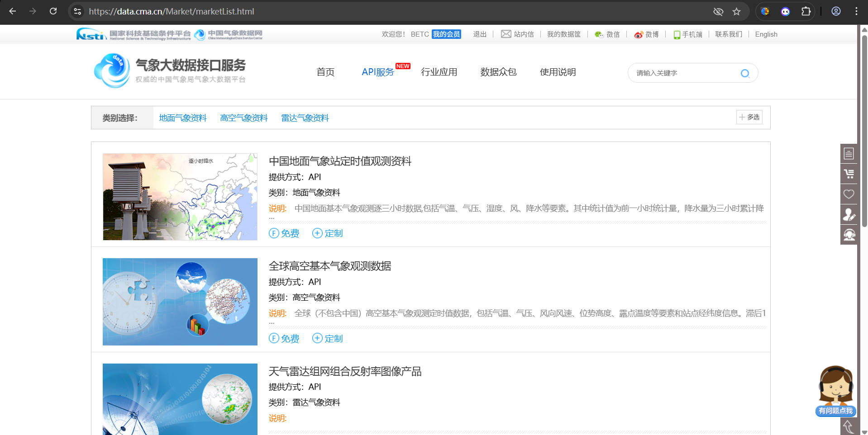The width and height of the screenshot is (868, 435).
Task: Click the 有问题点我 assistant avatar
Action: tap(835, 391)
